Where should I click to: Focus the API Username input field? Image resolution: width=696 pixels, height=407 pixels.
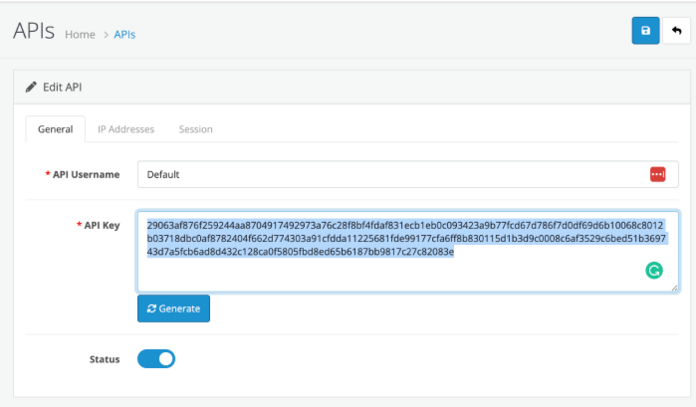pos(390,174)
